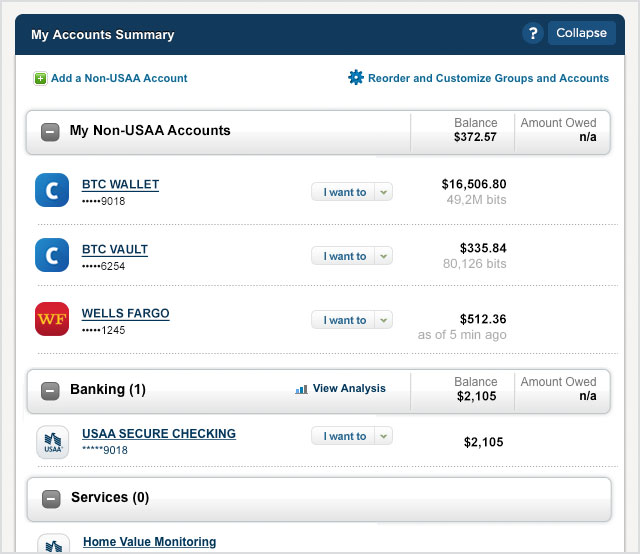This screenshot has height=554, width=640.
Task: Click the Services (0) group title
Action: tap(110, 497)
